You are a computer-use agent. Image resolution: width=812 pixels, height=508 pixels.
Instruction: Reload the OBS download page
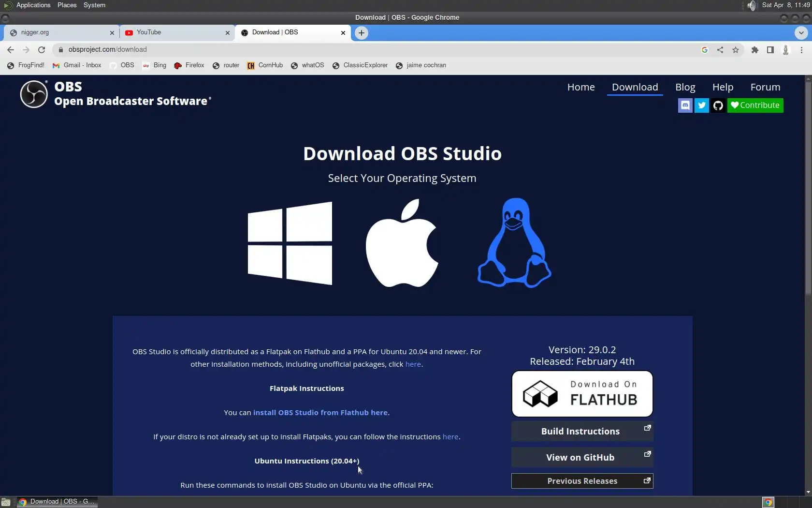42,49
